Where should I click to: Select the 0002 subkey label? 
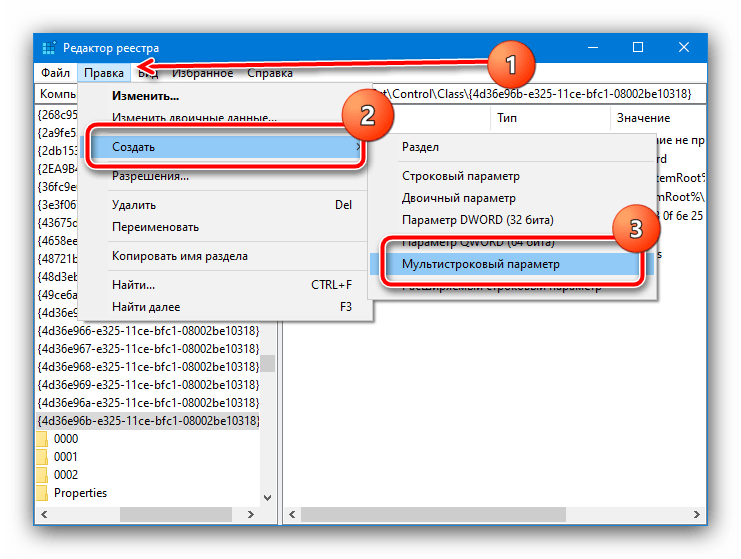(66, 475)
